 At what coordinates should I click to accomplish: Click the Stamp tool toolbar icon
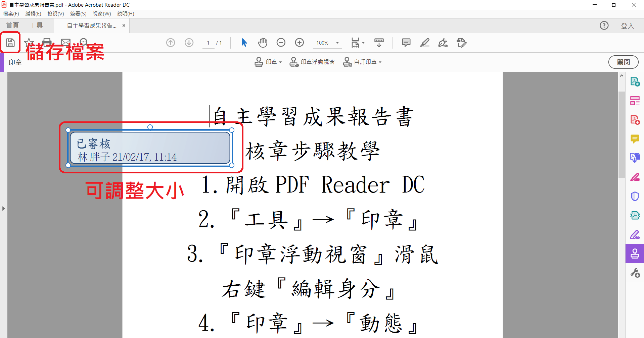tap(462, 43)
